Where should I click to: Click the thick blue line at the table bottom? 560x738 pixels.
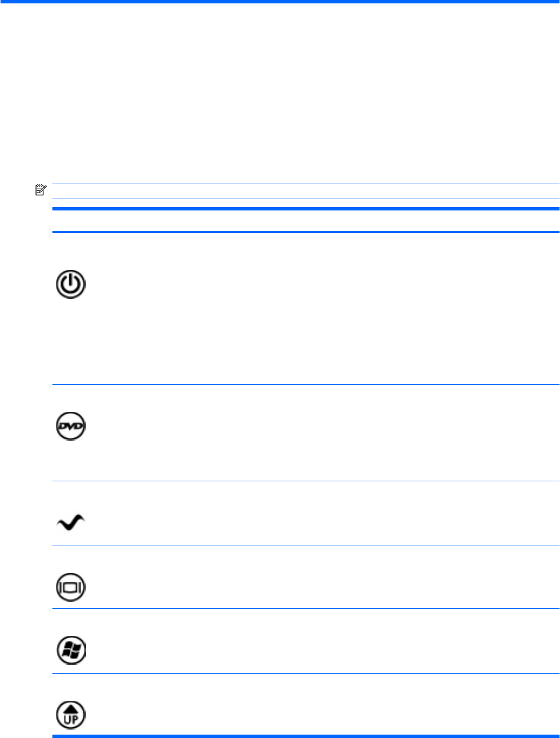tap(305, 736)
